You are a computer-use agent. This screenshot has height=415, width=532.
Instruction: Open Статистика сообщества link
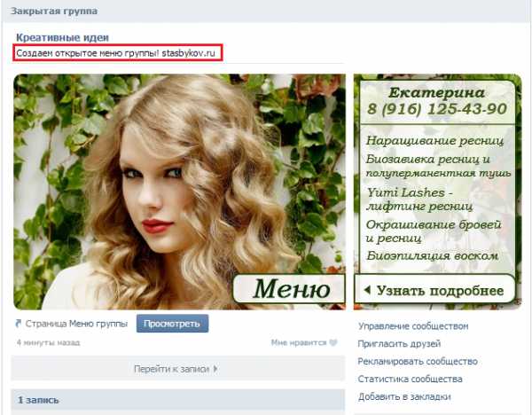410,379
